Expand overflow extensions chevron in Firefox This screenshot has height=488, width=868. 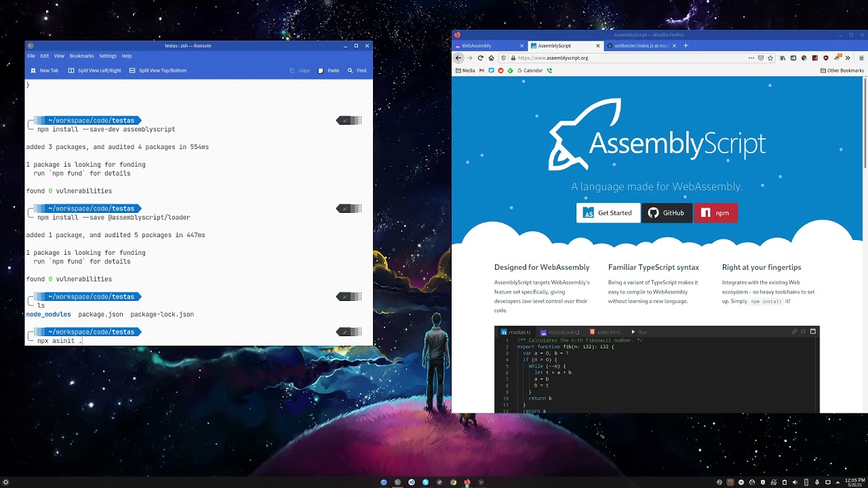point(848,58)
